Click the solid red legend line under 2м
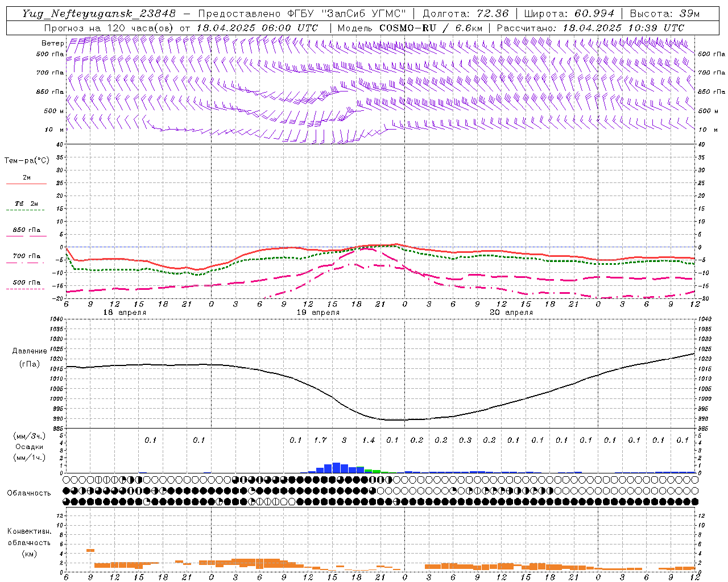Viewport: 728px width, 582px height. [26, 184]
